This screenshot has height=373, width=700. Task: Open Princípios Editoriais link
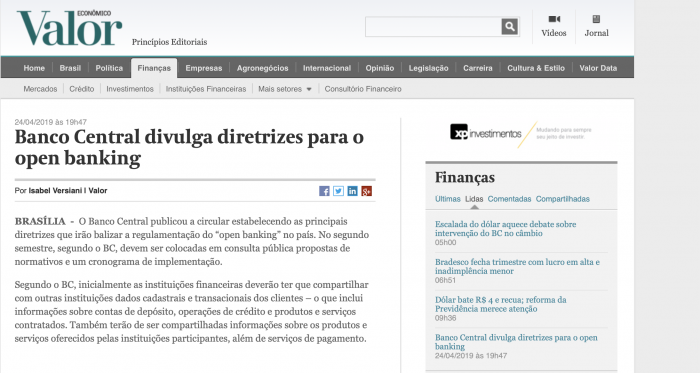click(x=169, y=42)
